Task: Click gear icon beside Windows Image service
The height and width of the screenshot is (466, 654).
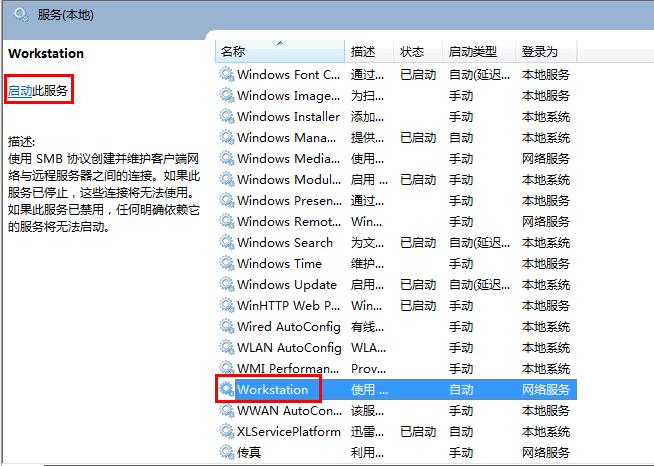Action: (x=227, y=95)
